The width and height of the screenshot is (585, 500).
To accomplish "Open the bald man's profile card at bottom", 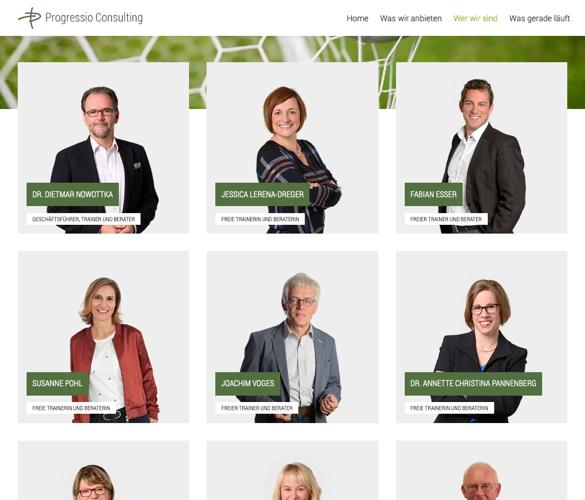I will coord(482,471).
